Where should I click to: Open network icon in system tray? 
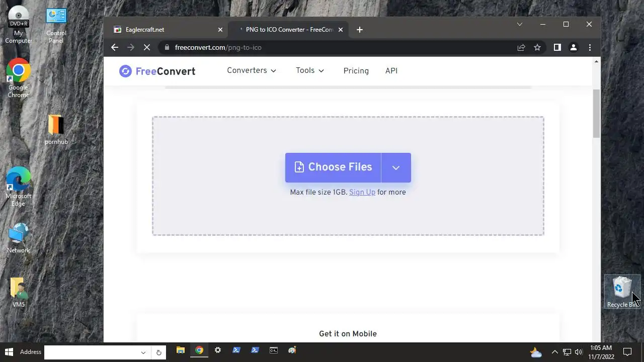tap(567, 352)
